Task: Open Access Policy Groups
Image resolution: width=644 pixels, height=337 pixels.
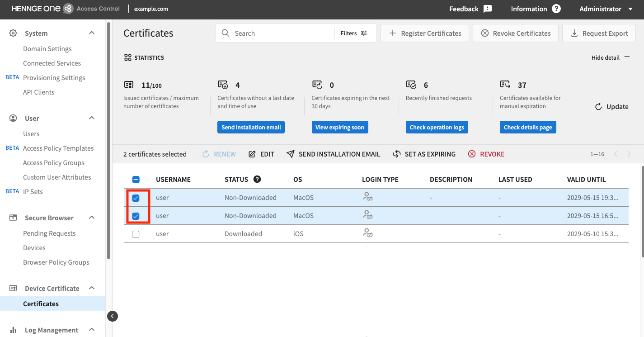Action: 54,162
